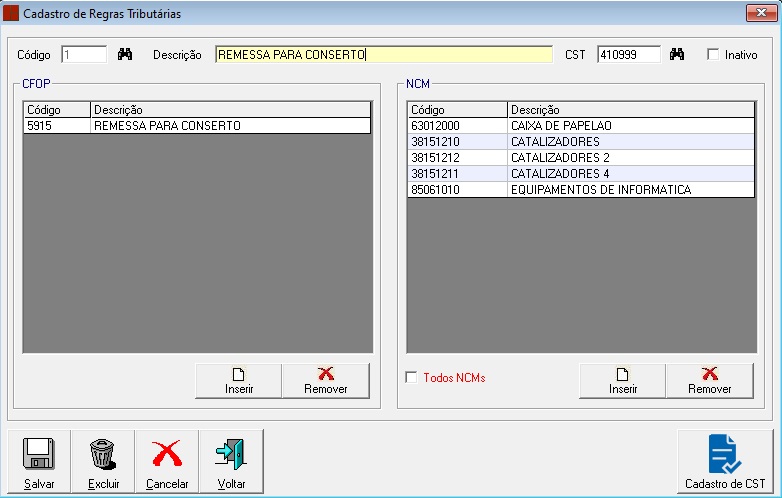Choose NCM row EQUIPAMENTOS DE INFORMATICA
782x498 pixels.
[580, 189]
